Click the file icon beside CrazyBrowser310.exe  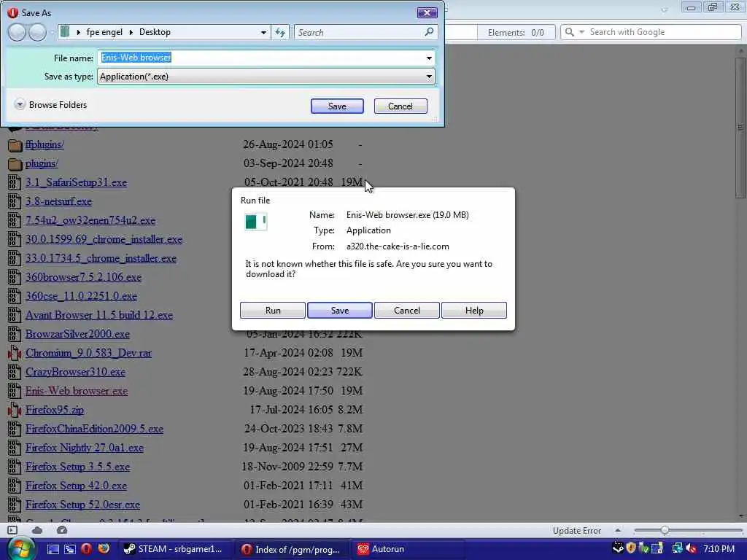coord(15,372)
